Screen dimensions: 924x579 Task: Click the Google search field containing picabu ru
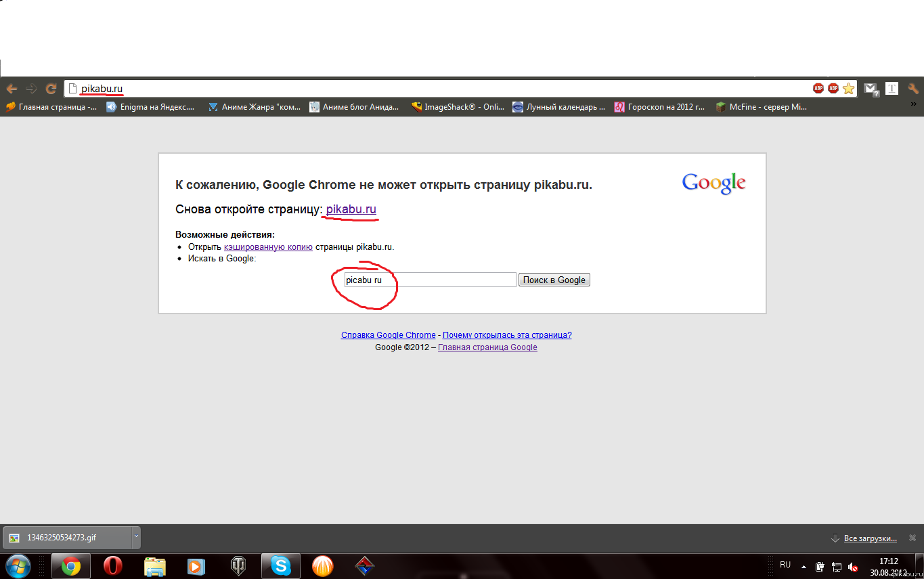click(x=431, y=280)
